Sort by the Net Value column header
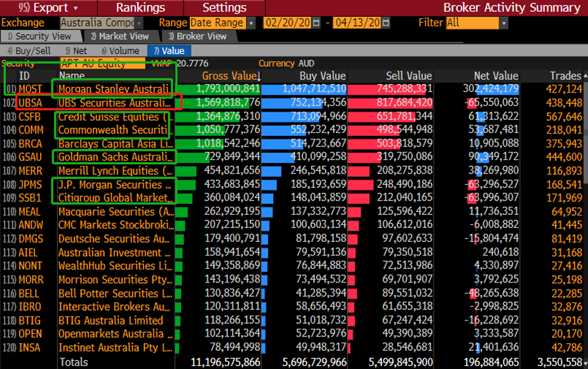Viewport: 588px width, 369px height. (x=496, y=76)
